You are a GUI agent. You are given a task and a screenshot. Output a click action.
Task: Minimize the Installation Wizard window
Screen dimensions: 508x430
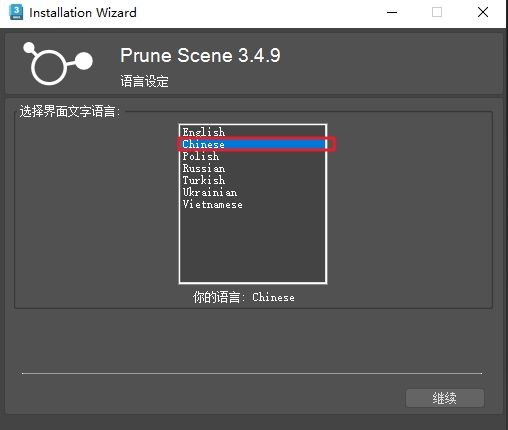point(392,13)
